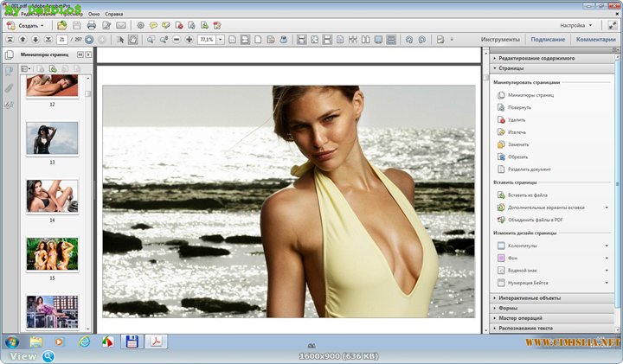Viewport: 623px width, 364px height.
Task: Open Объединить файлы в PDF tool
Action: click(x=535, y=220)
